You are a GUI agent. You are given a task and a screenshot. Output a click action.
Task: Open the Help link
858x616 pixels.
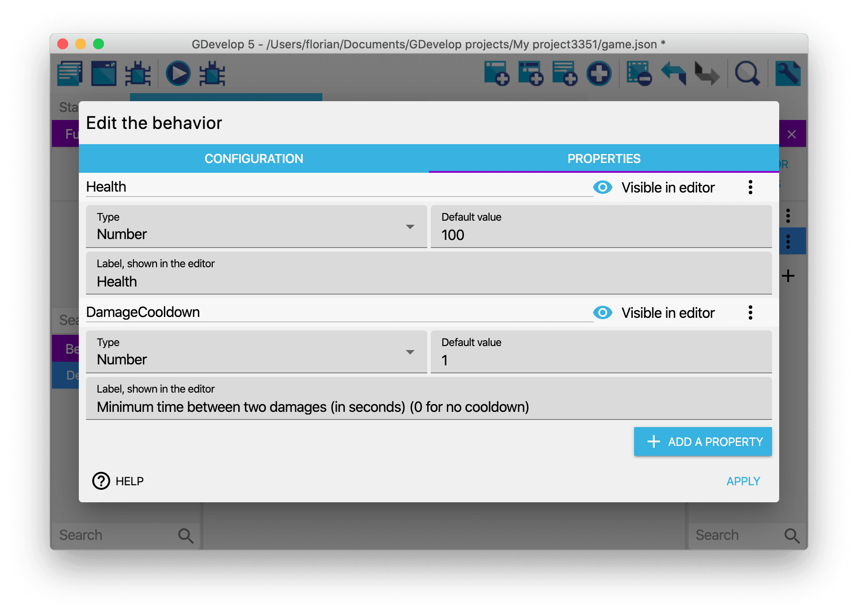pyautogui.click(x=118, y=481)
